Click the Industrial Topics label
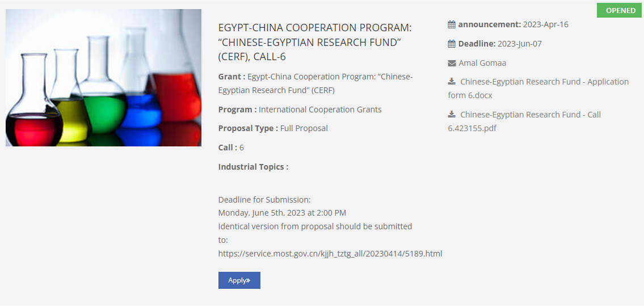644x307 pixels. click(x=253, y=167)
